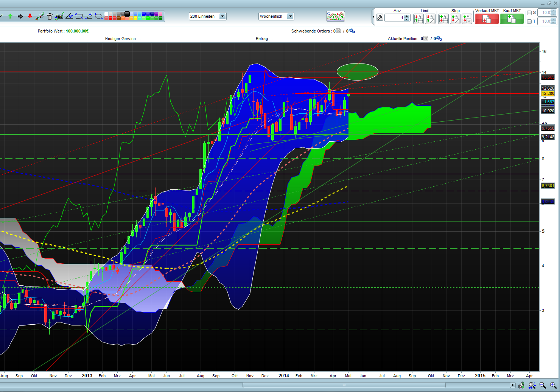This screenshot has width=560, height=392.
Task: Click the trash can delete-drawings icon
Action: pos(50,16)
